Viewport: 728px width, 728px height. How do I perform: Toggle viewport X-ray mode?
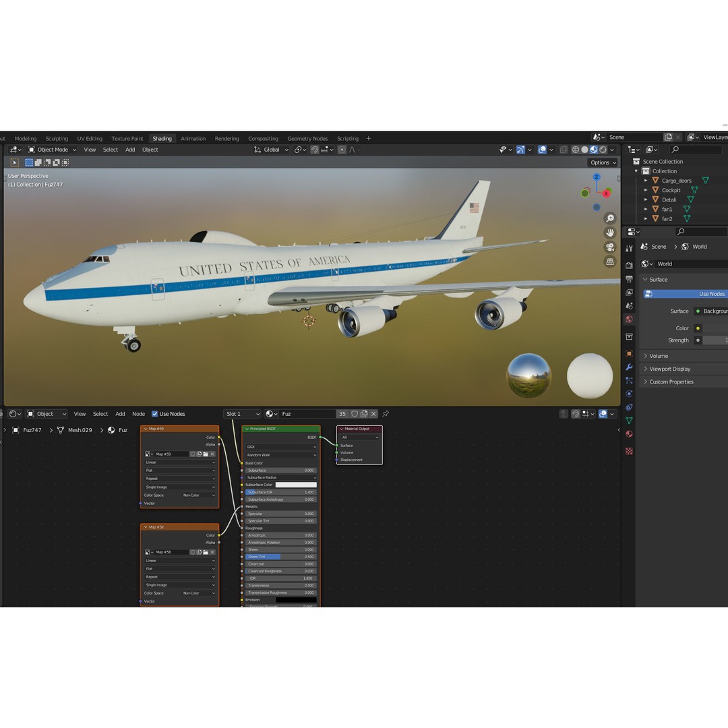(x=563, y=150)
